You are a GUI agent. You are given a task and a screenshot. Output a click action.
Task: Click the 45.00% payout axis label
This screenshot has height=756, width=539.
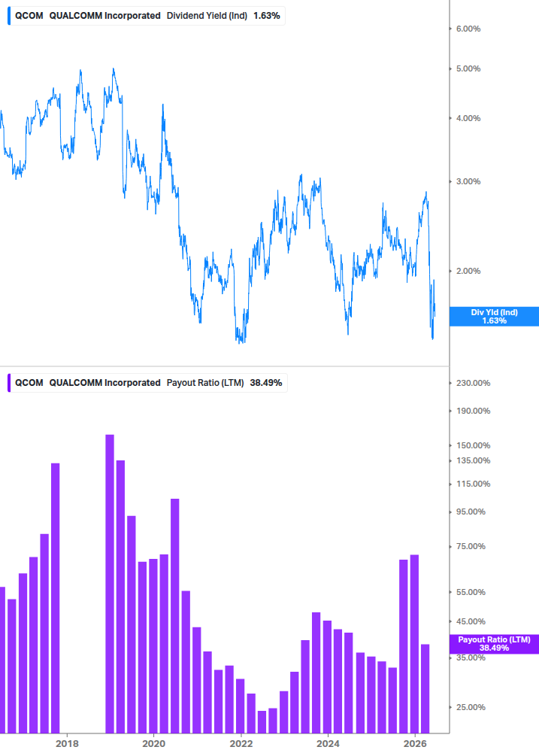tap(471, 622)
